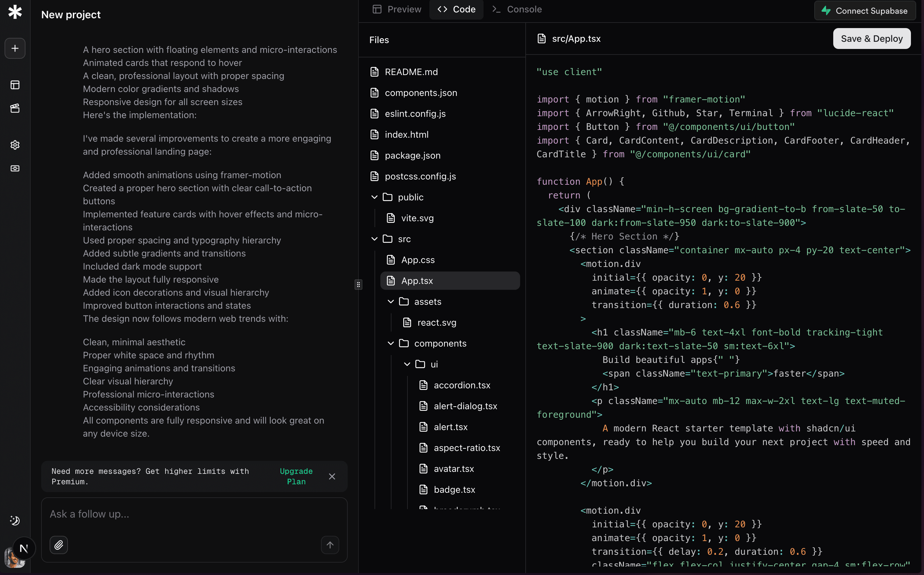Switch to the Preview tab
924x575 pixels.
(397, 9)
